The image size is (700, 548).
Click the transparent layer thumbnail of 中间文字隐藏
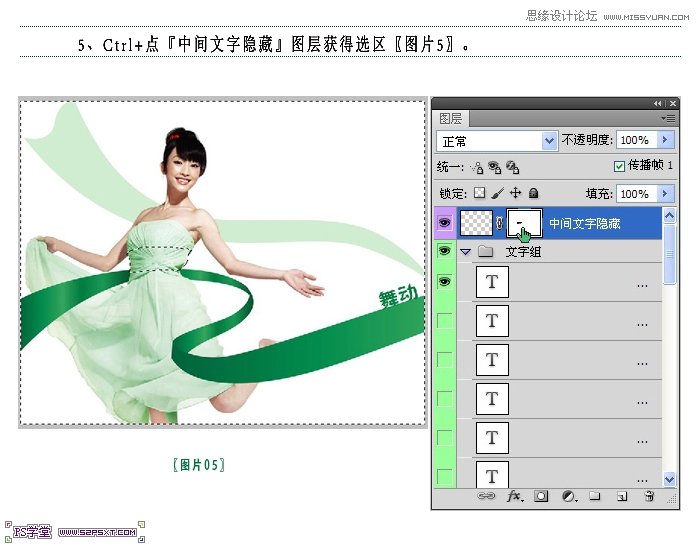click(x=476, y=223)
